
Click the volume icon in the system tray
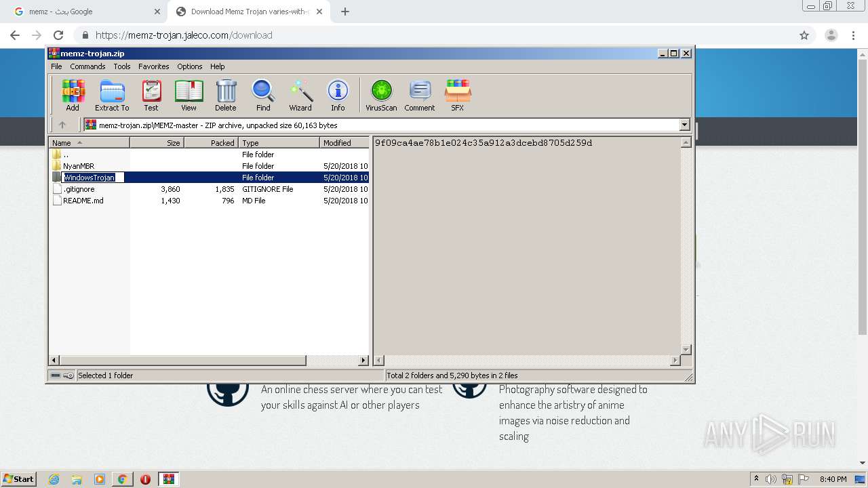click(x=771, y=479)
